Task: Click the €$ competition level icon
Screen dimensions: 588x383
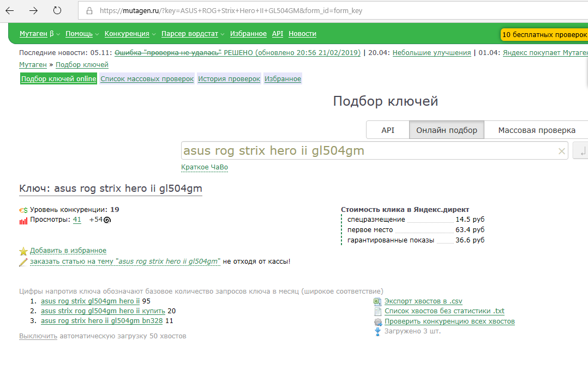Action: click(23, 210)
